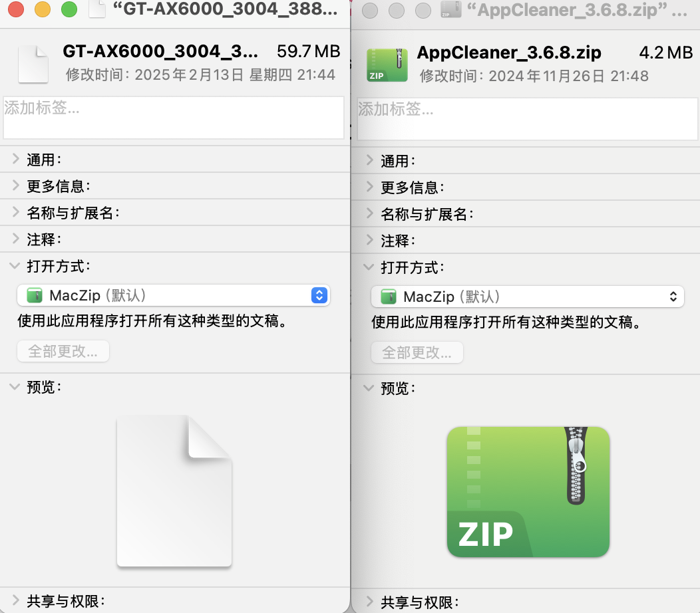The image size is (700, 613).
Task: Click 全部更改 button in GT-AX6000 window
Action: pos(63,352)
